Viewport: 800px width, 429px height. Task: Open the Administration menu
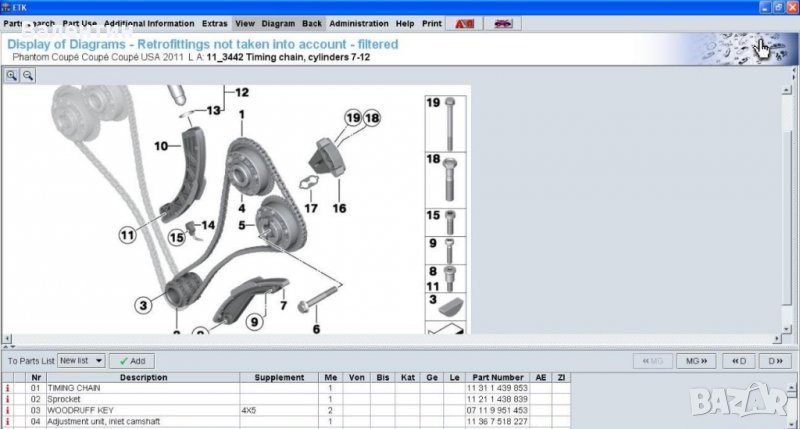pyautogui.click(x=358, y=22)
